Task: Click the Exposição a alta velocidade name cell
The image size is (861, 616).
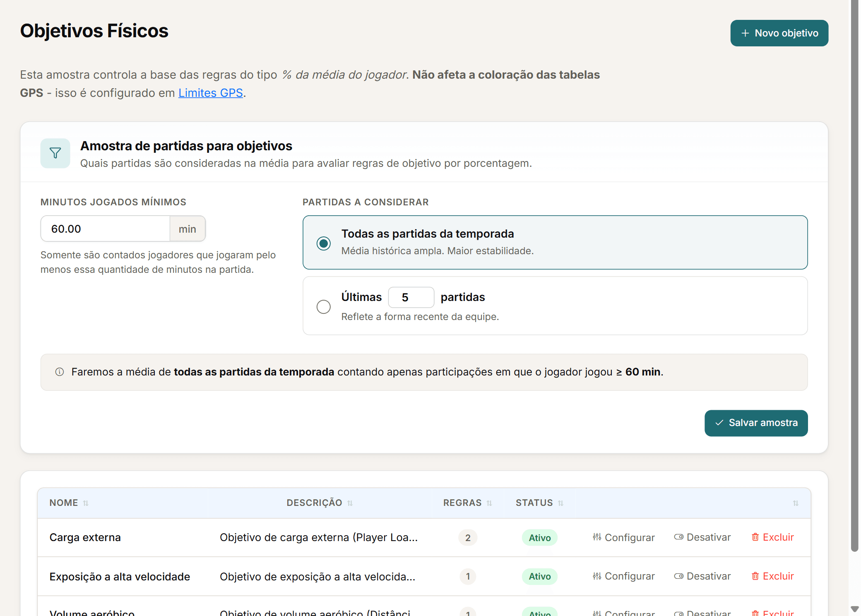Action: click(120, 576)
